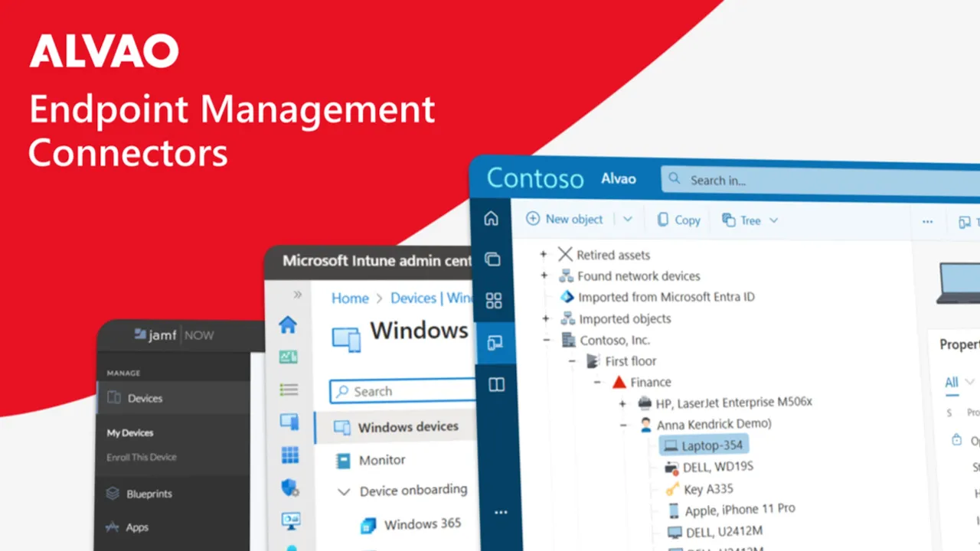
Task: Focus Alvao Search in field
Action: [x=820, y=180]
